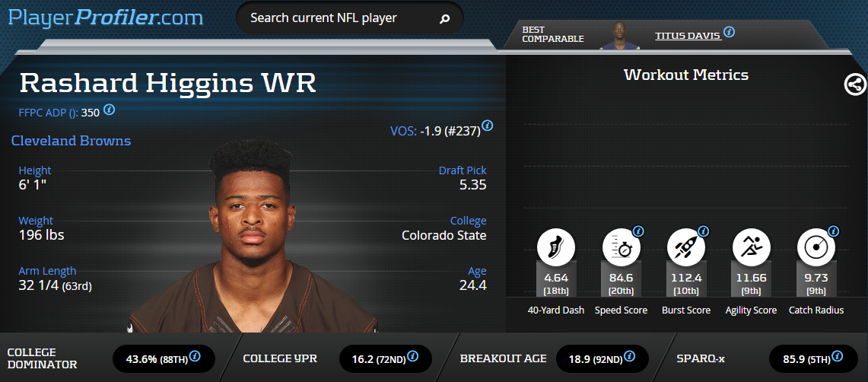Open the share icon beside Workout Metrics
Image resolution: width=868 pixels, height=382 pixels.
(855, 84)
